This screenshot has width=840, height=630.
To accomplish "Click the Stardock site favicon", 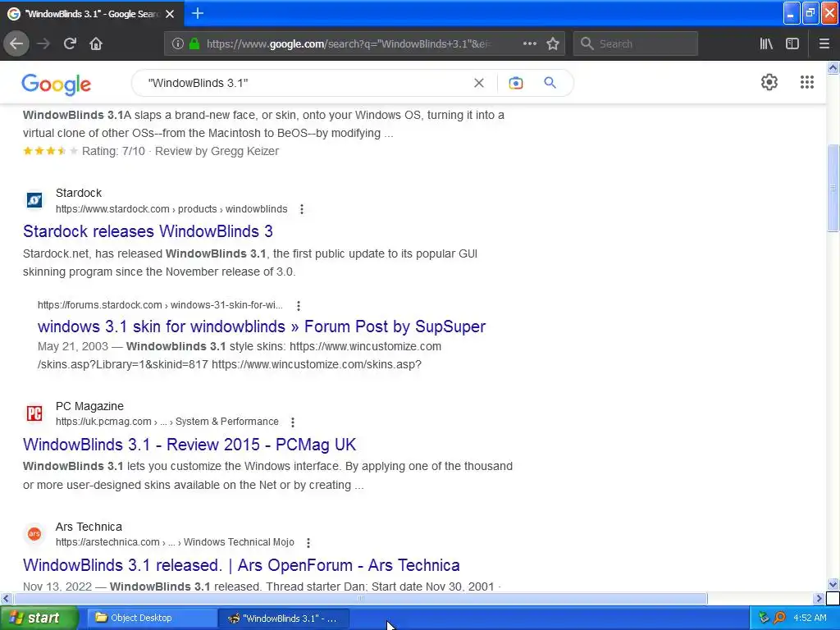I will click(34, 200).
